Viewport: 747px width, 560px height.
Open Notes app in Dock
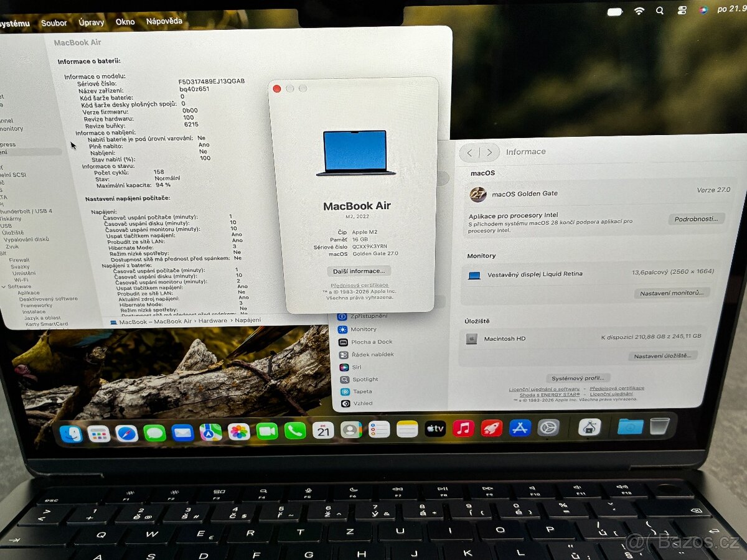coord(407,429)
